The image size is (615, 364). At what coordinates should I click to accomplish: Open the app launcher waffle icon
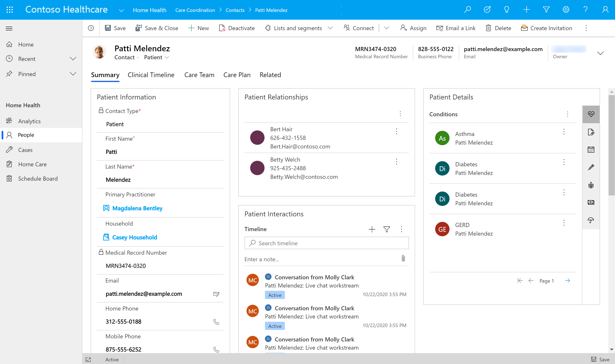coord(10,10)
